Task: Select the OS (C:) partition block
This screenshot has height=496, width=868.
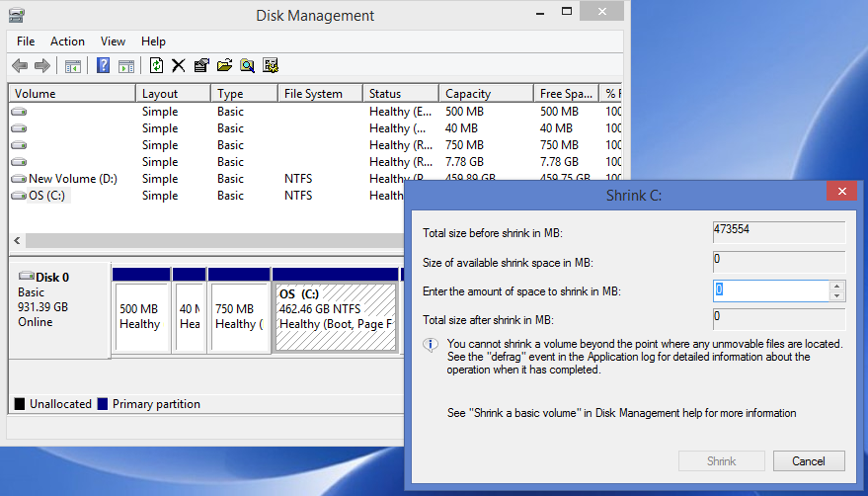Action: (336, 316)
